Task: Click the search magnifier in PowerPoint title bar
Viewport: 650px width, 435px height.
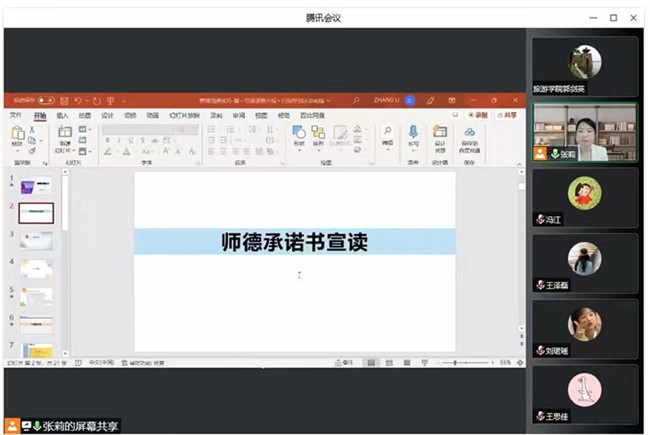Action: [x=356, y=101]
